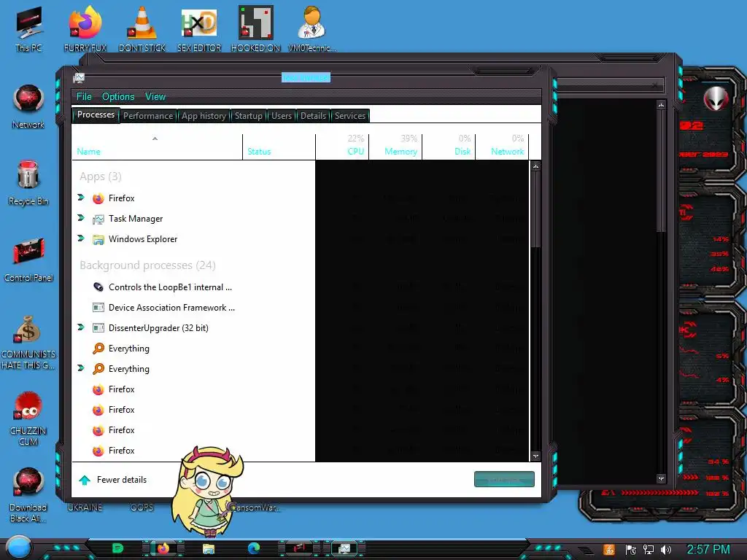Switch to the Details tab
Viewport: 747px width, 560px height.
[314, 116]
